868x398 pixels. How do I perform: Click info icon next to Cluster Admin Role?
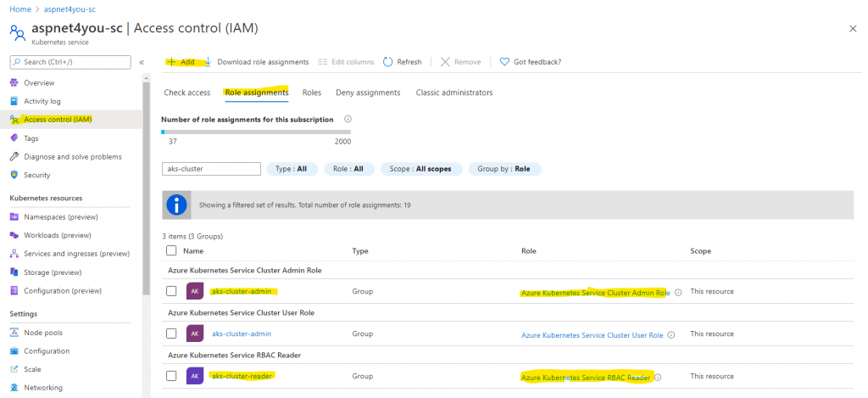678,293
